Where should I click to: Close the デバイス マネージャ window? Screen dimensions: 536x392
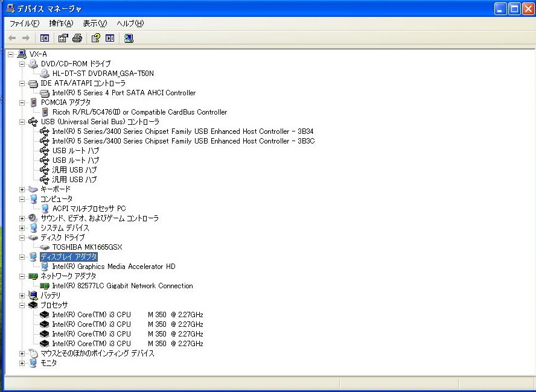click(x=529, y=8)
